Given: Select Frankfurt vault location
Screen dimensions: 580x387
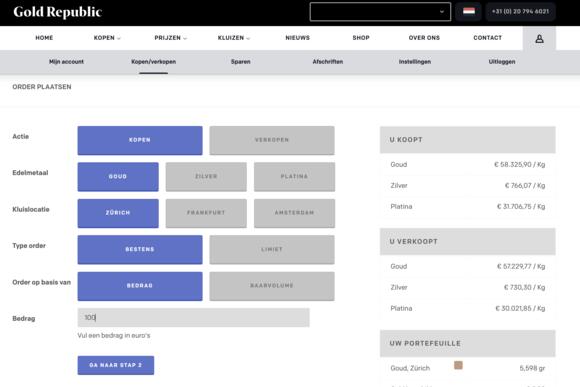Looking at the screenshot, I should [206, 213].
